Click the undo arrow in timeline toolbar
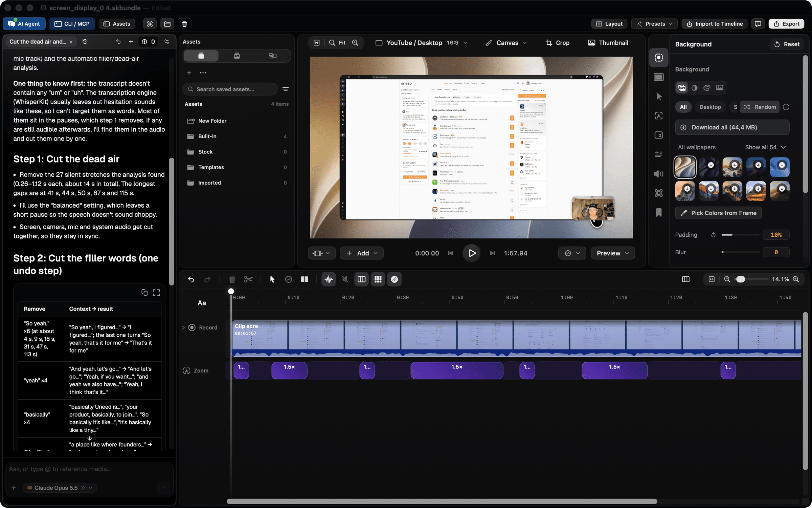812x508 pixels. tap(191, 279)
